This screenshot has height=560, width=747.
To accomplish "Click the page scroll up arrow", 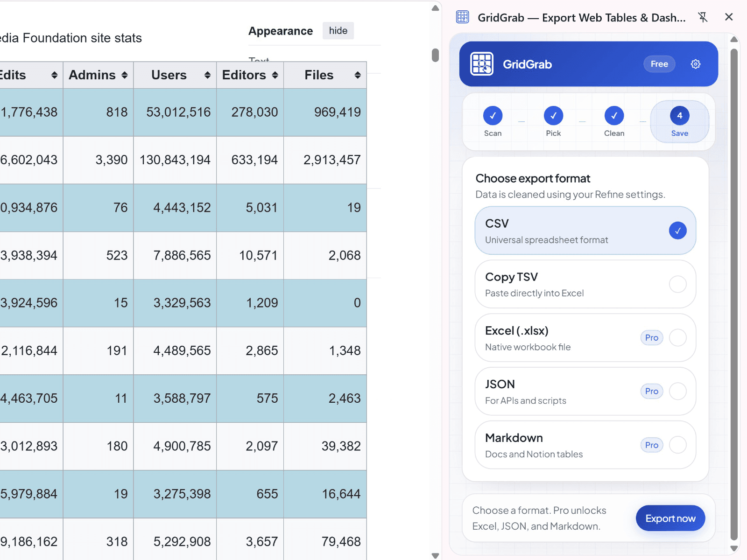I will click(435, 8).
